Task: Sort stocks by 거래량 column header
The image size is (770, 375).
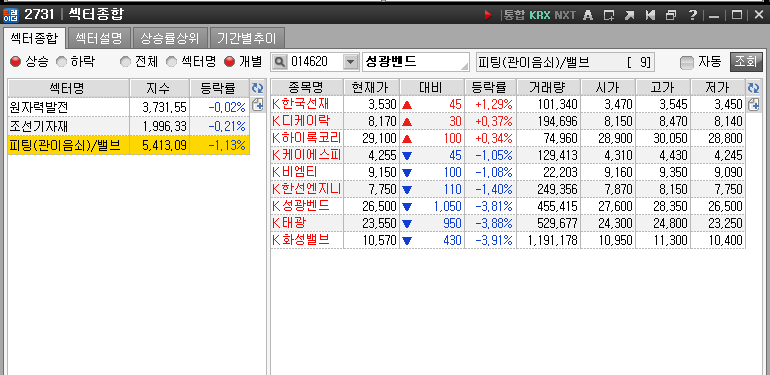Action: (549, 88)
